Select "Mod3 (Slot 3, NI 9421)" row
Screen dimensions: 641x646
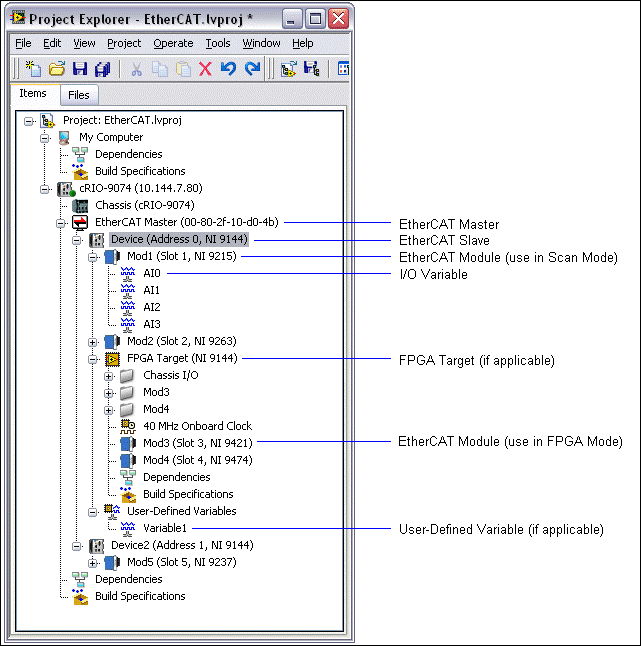tap(198, 443)
